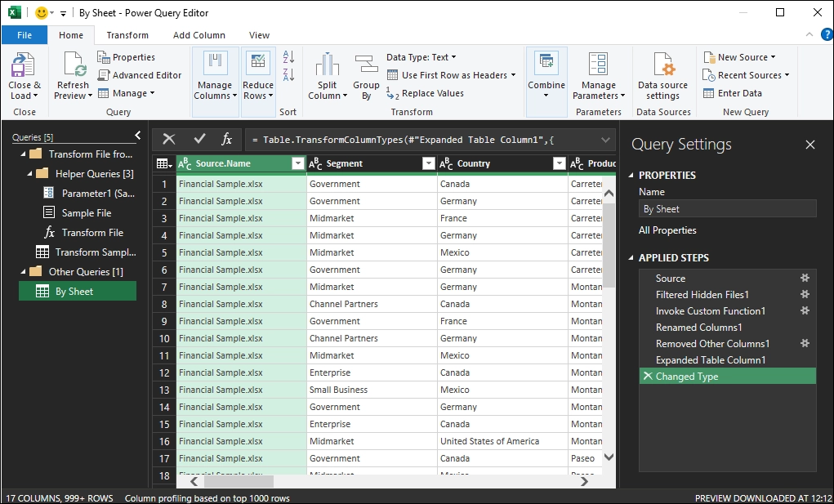Open the Segment column filter dropdown
Viewport: 834px width, 504px height.
(x=428, y=164)
